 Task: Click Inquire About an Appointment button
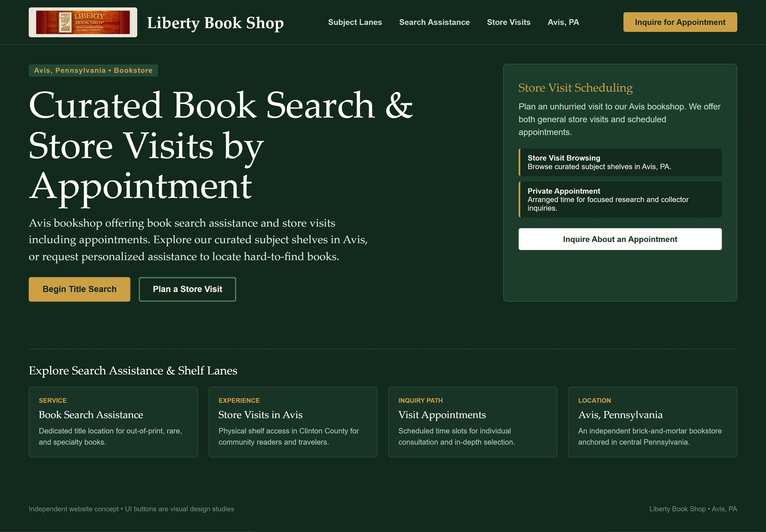pyautogui.click(x=620, y=239)
